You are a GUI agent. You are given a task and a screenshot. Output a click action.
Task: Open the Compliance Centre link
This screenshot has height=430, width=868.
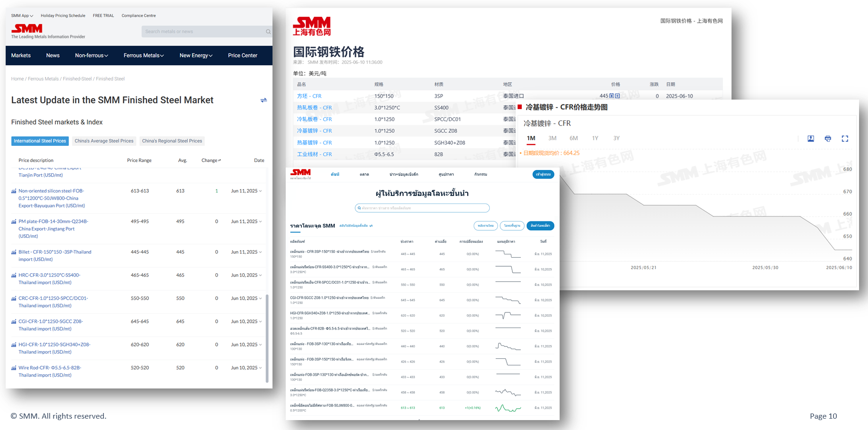click(x=139, y=16)
